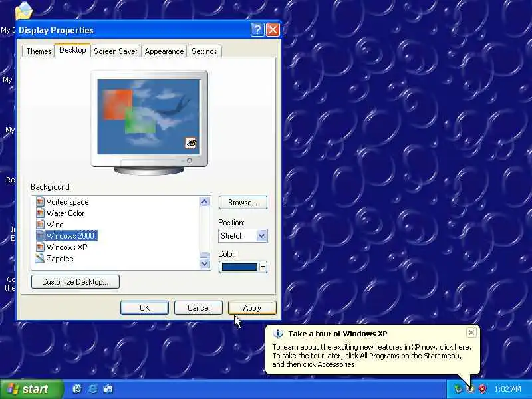Image resolution: width=532 pixels, height=399 pixels.
Task: Choose the Windows XP background
Action: 67,247
